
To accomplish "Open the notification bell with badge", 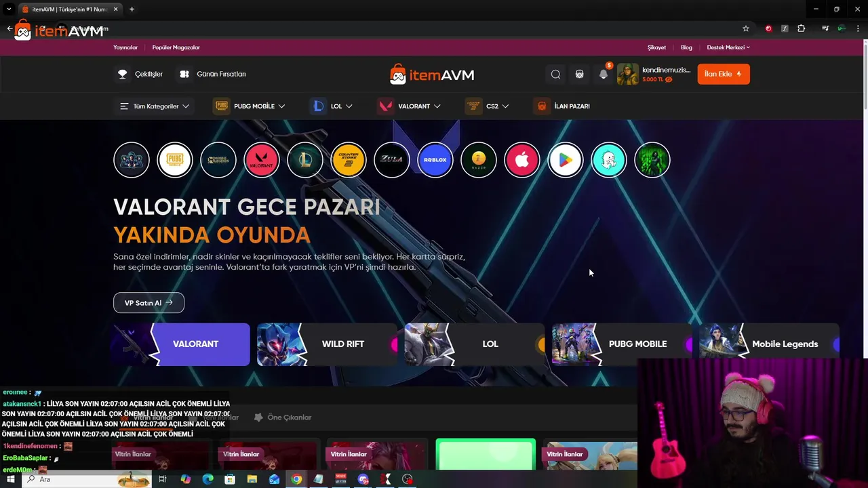I will (x=604, y=75).
